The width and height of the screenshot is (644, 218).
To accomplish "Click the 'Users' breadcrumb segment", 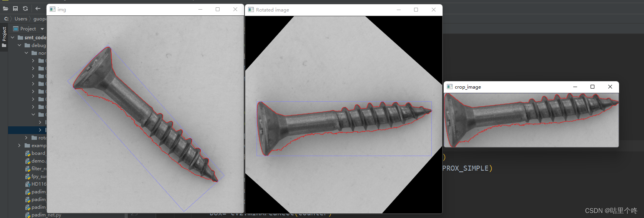I will pos(21,18).
